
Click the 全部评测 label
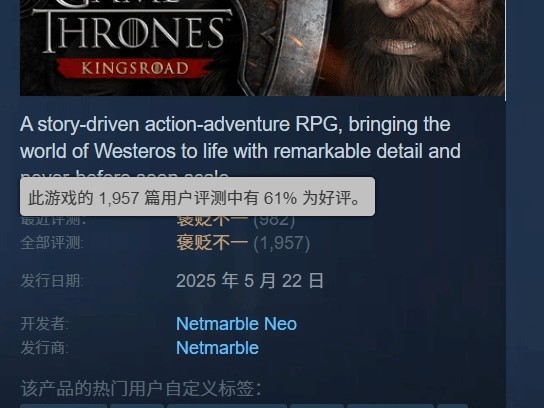[x=52, y=243]
